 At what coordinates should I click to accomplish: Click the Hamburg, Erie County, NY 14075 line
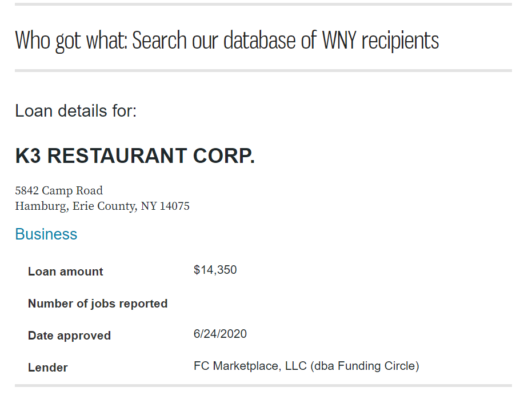[x=102, y=206]
